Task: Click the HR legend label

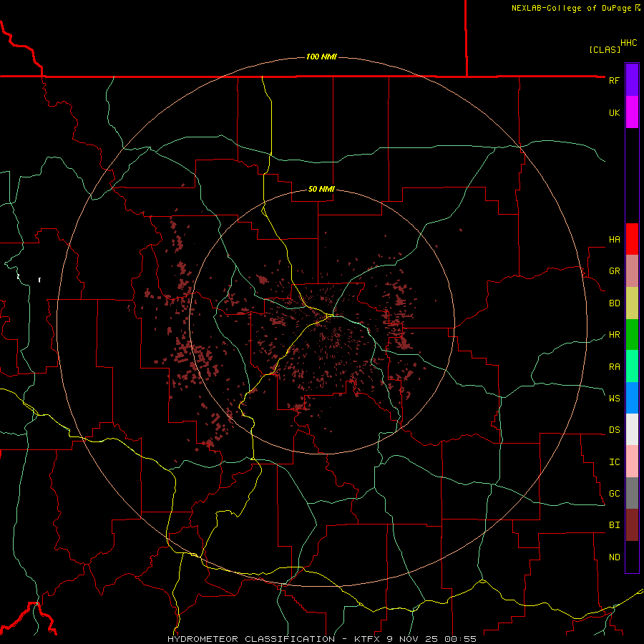Action: click(614, 335)
